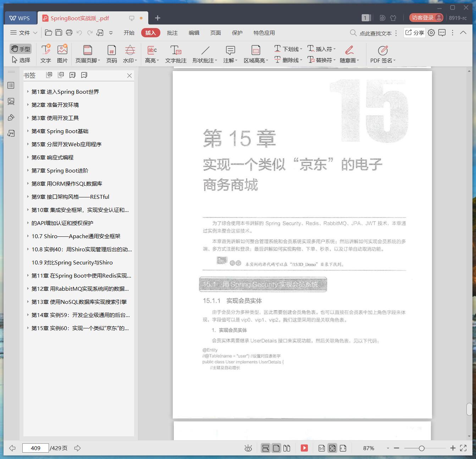Open settings gear in top bar

[x=431, y=33]
